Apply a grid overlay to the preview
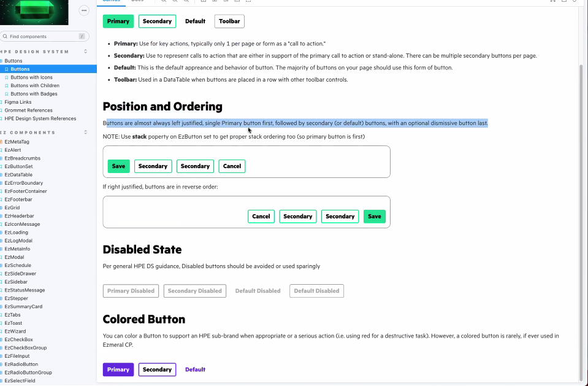The image size is (588, 386). (214, 2)
